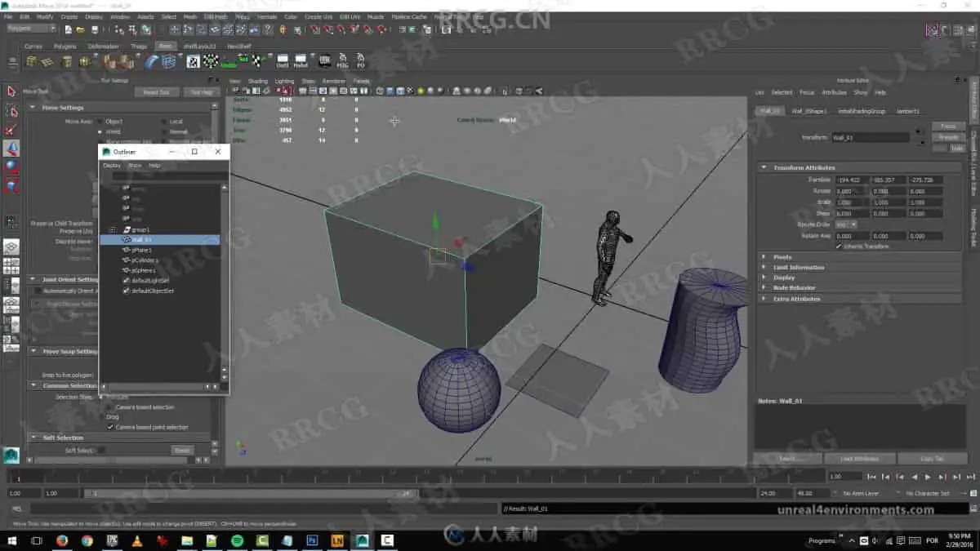980x551 pixels.
Task: Enable Automatically Orient Joints checkbox
Action: coord(37,291)
